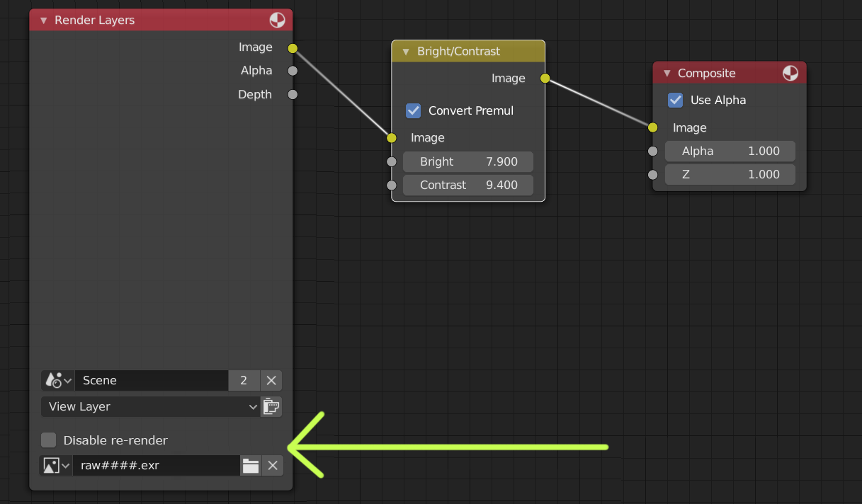Collapse the Composite node
Screen dimensions: 862x504
tap(667, 74)
